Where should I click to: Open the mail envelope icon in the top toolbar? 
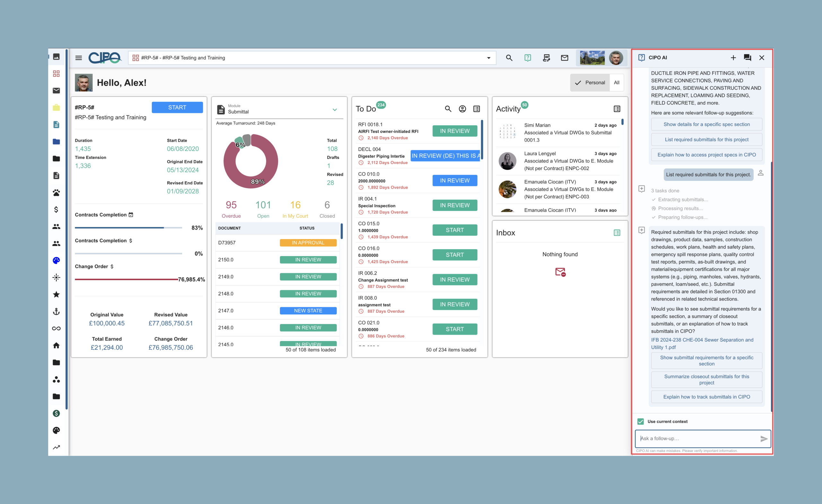564,58
